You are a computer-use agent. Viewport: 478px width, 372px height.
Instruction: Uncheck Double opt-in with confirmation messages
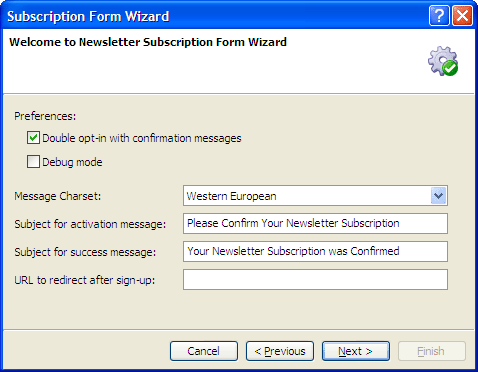33,138
